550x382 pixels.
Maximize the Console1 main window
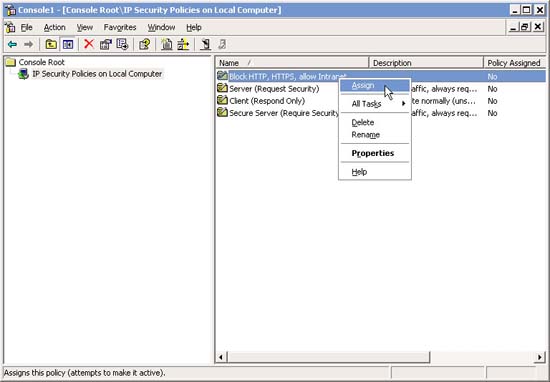click(x=526, y=10)
